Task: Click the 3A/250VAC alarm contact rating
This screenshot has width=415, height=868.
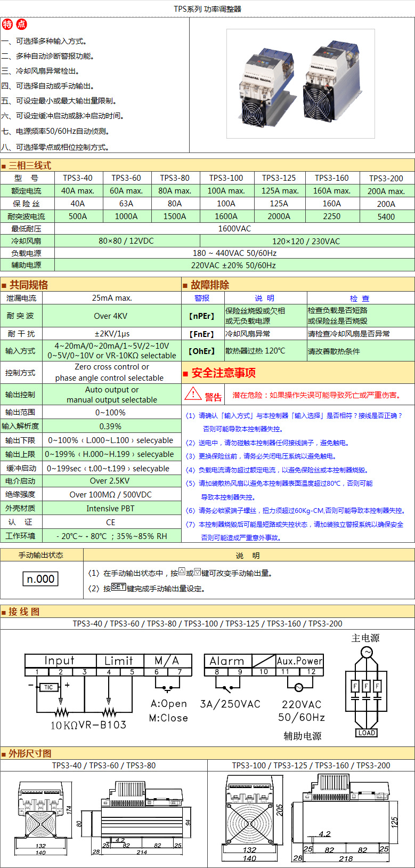Action: (x=230, y=704)
